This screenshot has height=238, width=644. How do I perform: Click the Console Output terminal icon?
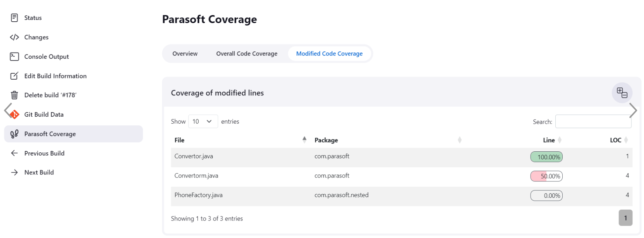coord(14,57)
